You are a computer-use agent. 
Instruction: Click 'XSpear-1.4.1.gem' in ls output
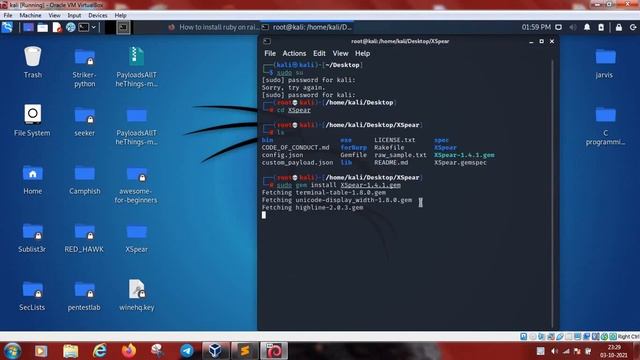tap(464, 155)
